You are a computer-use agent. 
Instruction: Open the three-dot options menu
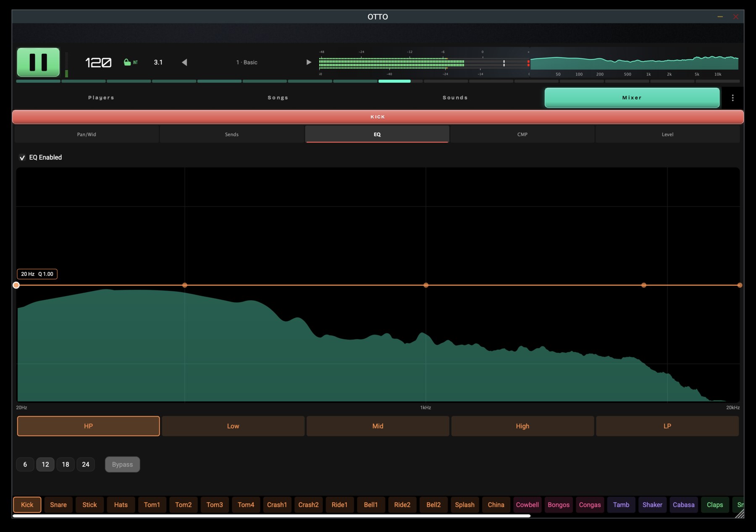pyautogui.click(x=732, y=98)
